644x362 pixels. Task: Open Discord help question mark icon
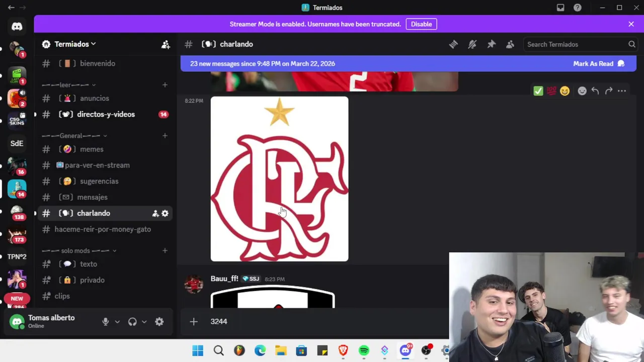(578, 8)
